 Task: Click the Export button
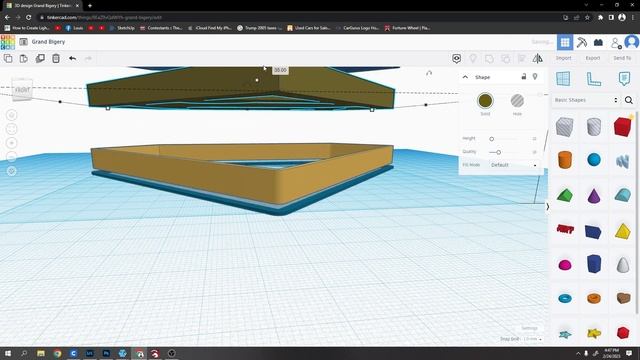(593, 58)
